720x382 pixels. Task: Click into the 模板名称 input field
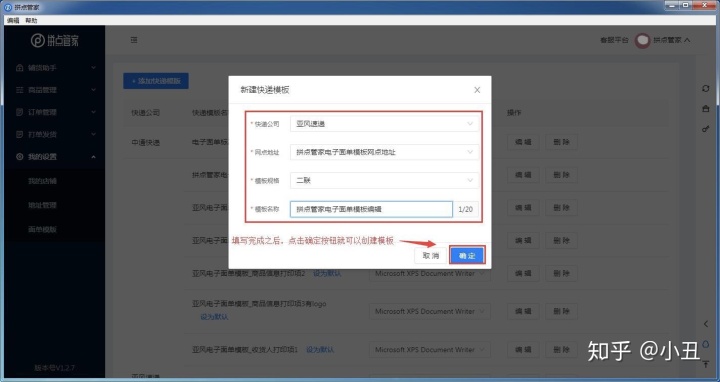click(371, 209)
